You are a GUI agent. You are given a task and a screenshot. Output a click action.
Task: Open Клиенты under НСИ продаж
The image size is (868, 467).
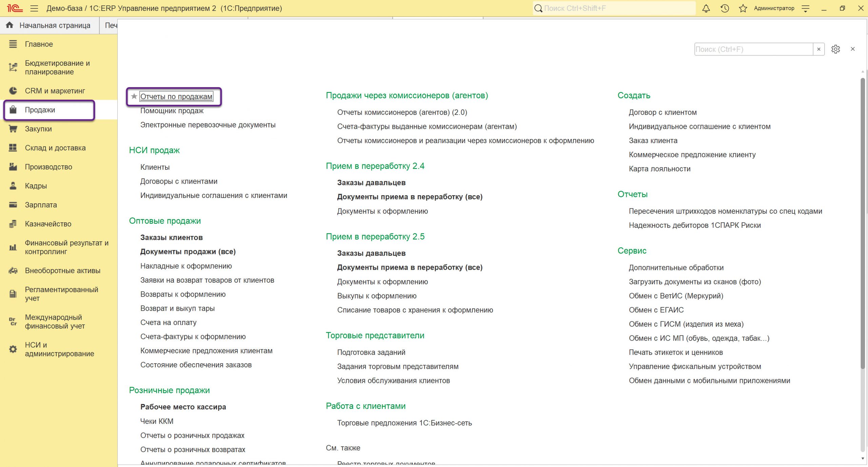click(155, 167)
